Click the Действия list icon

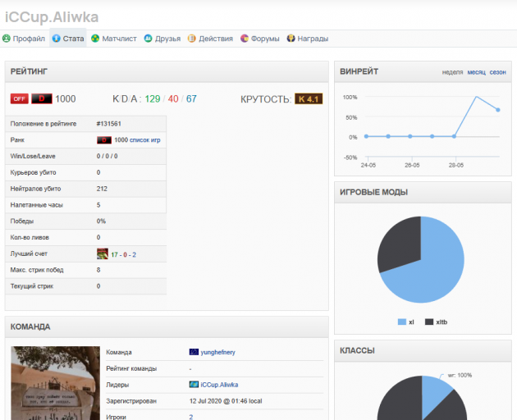191,39
